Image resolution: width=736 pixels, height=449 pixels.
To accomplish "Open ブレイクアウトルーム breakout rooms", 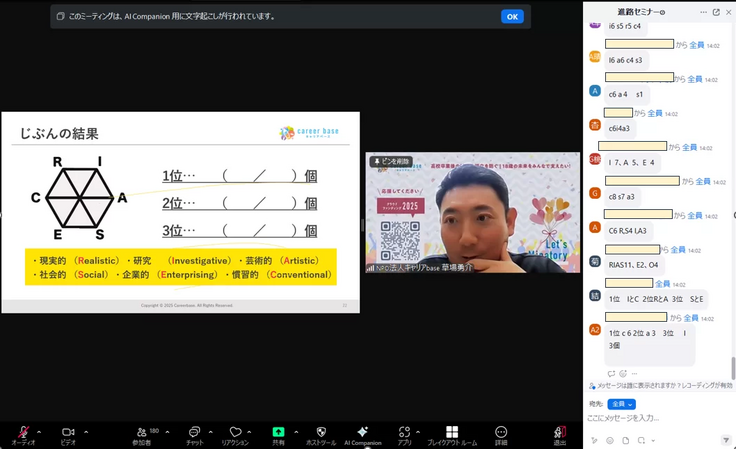I will coord(452,432).
